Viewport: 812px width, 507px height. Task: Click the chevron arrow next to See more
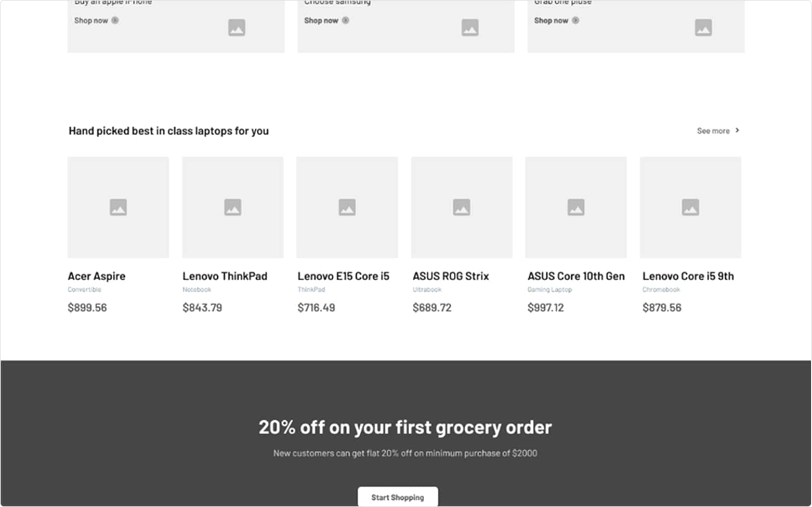737,131
